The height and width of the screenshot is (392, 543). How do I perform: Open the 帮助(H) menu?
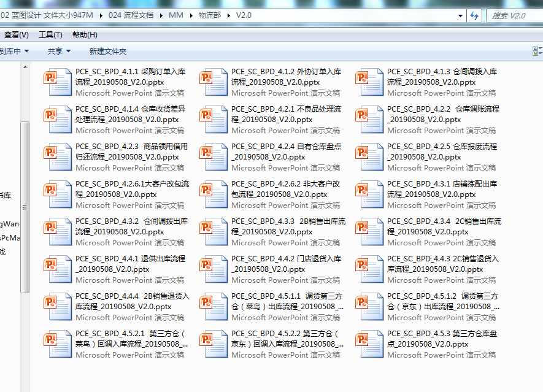(85, 35)
